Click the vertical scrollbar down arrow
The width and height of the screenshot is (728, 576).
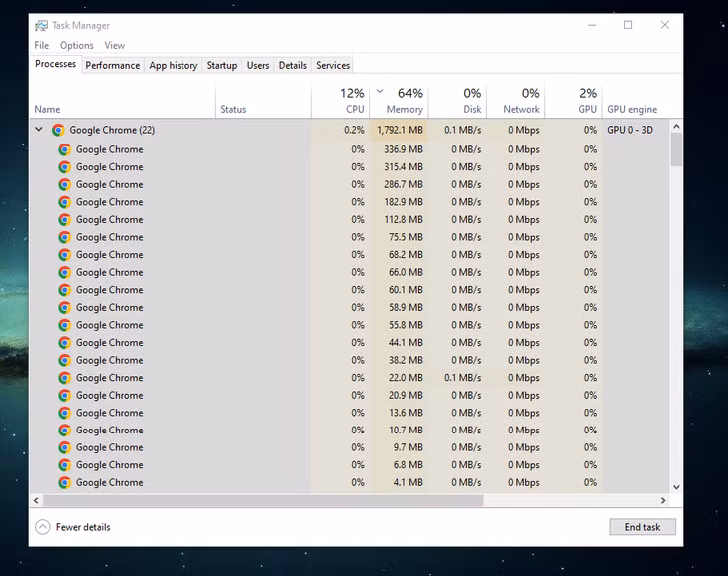tap(676, 487)
